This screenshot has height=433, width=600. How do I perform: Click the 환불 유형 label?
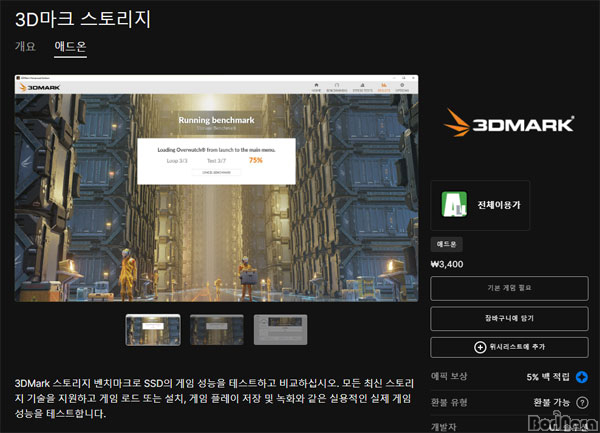pyautogui.click(x=449, y=402)
